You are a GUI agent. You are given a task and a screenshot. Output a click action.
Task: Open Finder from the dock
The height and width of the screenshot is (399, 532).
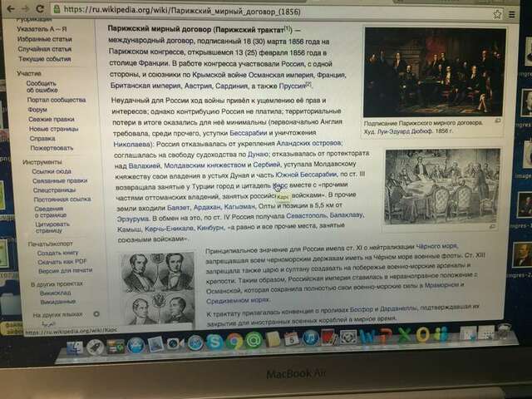click(74, 347)
